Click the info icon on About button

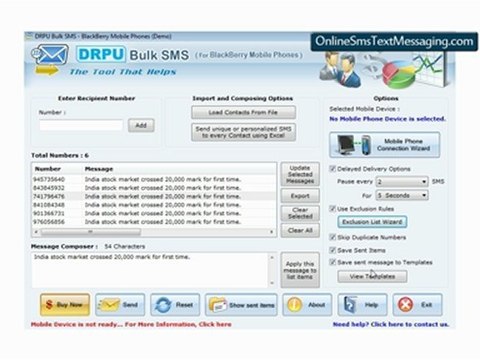[x=295, y=304]
